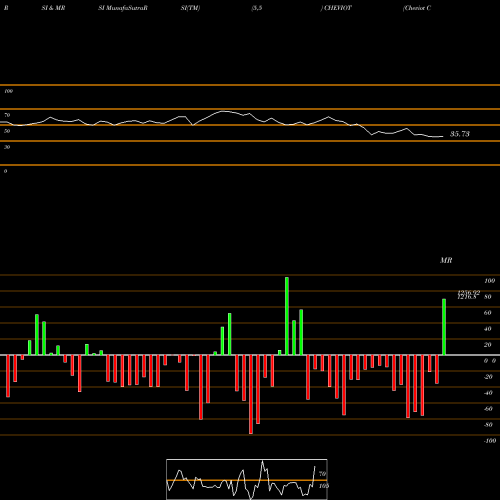Click the RSI axis label 100

point(8,91)
